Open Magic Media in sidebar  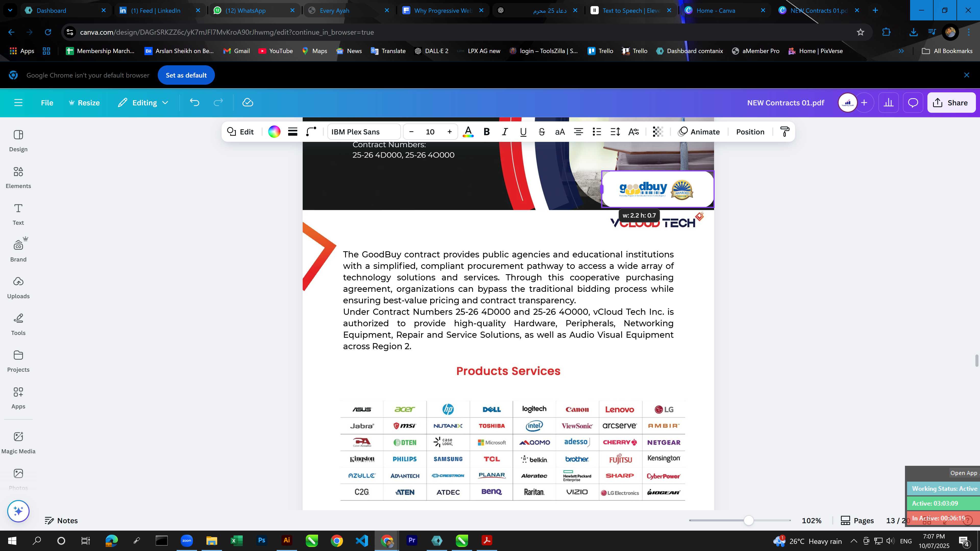(18, 443)
